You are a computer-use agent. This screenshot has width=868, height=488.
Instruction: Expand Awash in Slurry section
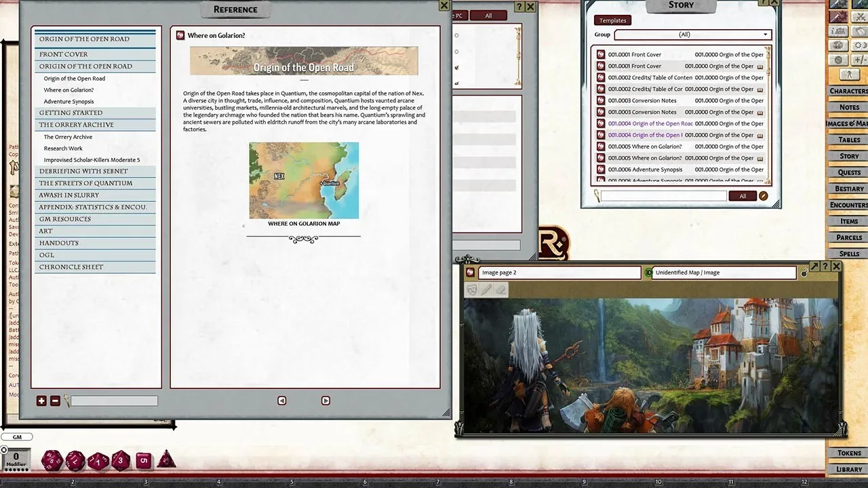click(x=96, y=195)
